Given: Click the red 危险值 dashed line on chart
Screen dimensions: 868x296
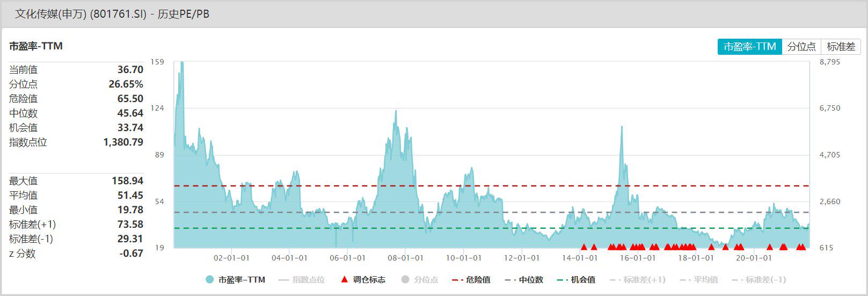Looking at the screenshot, I should tap(491, 186).
